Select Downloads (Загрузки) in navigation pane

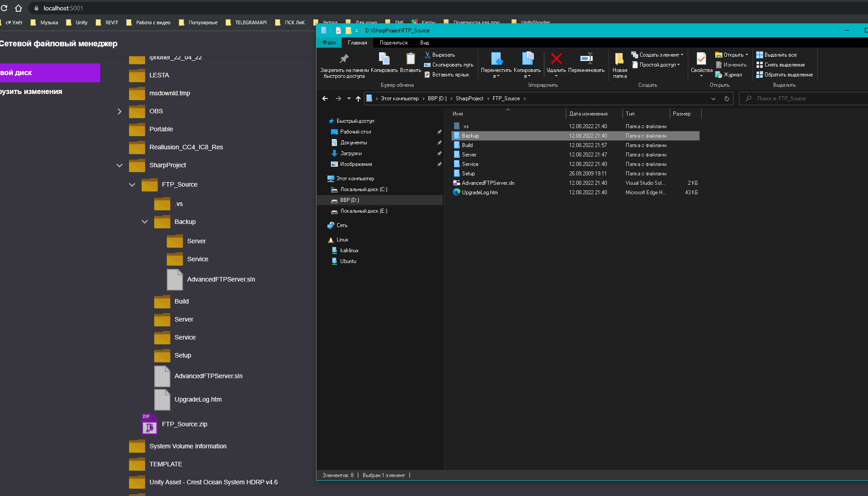(351, 153)
